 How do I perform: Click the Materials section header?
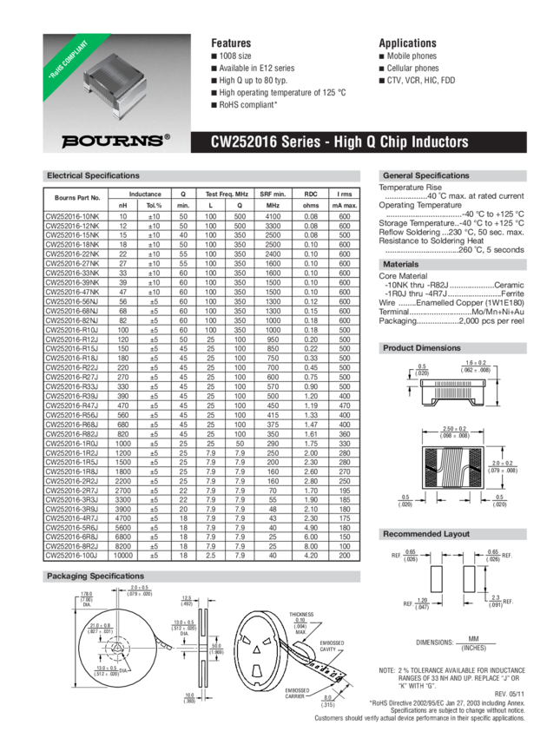(452, 265)
